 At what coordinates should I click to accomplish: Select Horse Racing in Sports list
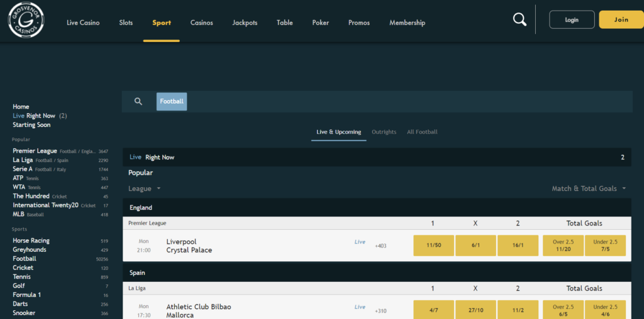tap(60, 241)
